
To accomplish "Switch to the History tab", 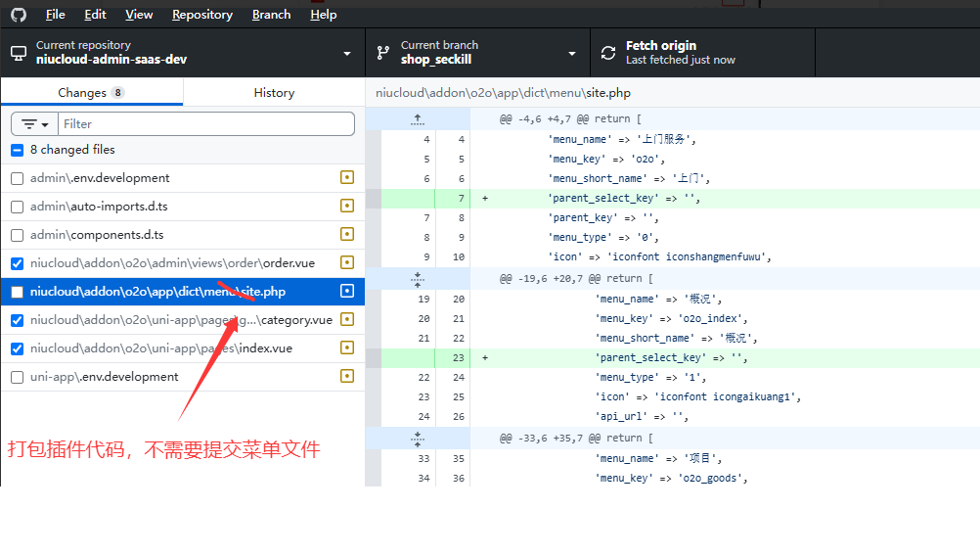I will pos(274,93).
